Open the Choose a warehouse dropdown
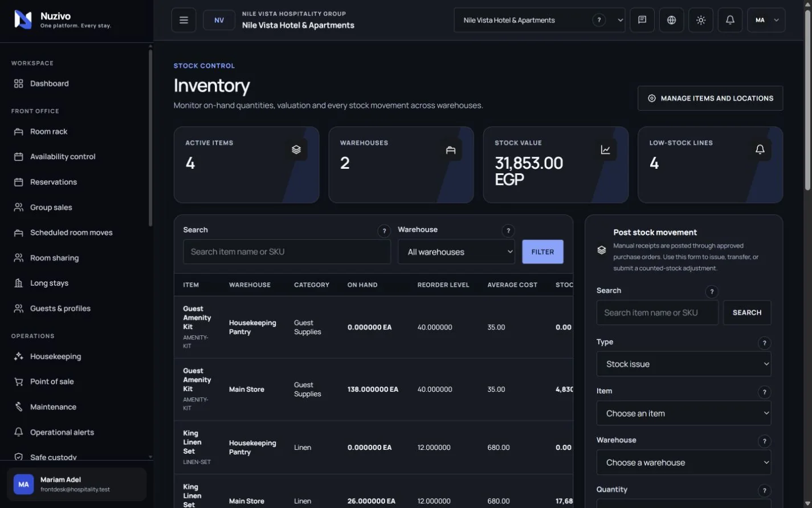Viewport: 812px width, 508px height. pyautogui.click(x=684, y=462)
